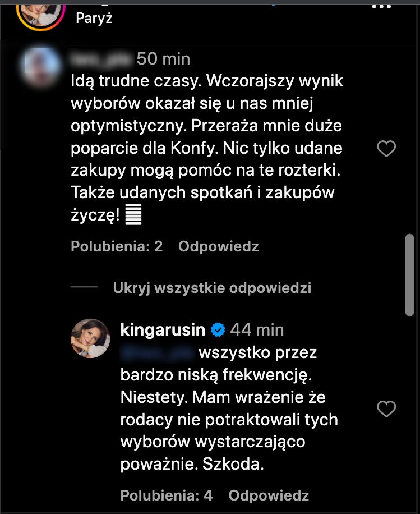Open the kingarusin username link
420x514 pixels.
tap(163, 329)
